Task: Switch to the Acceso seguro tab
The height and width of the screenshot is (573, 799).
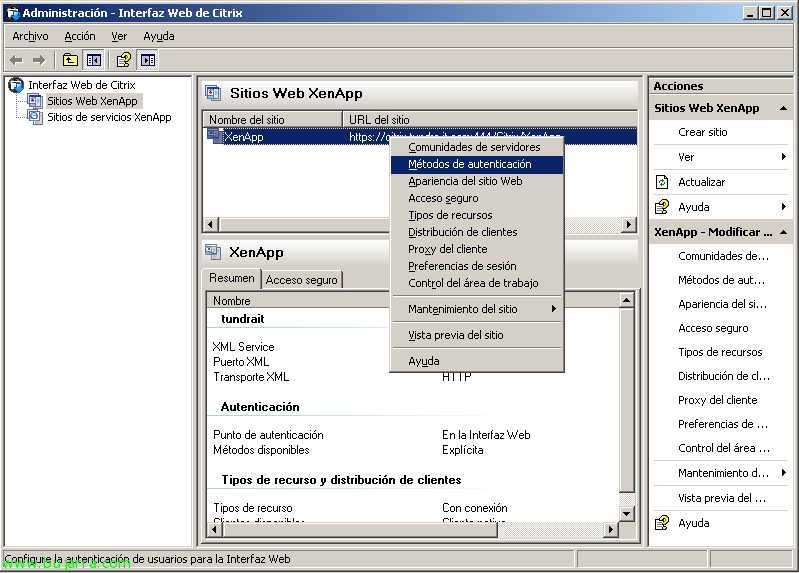Action: (302, 280)
